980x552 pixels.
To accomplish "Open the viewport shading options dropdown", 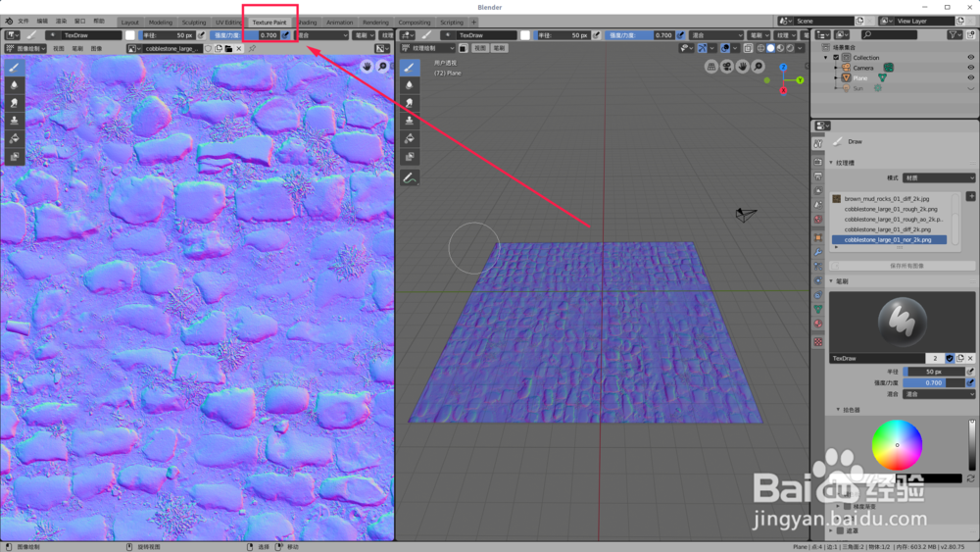I will click(801, 47).
